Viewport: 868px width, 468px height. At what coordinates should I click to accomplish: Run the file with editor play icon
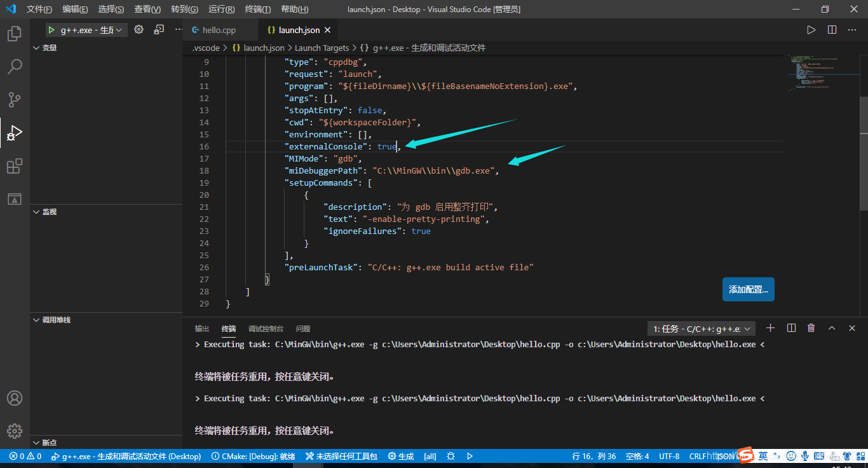pyautogui.click(x=811, y=30)
